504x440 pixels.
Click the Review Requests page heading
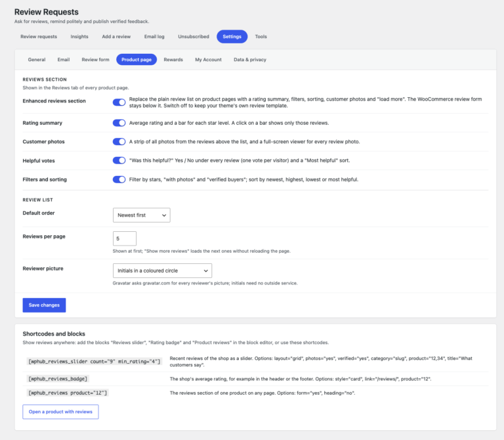[x=47, y=12]
